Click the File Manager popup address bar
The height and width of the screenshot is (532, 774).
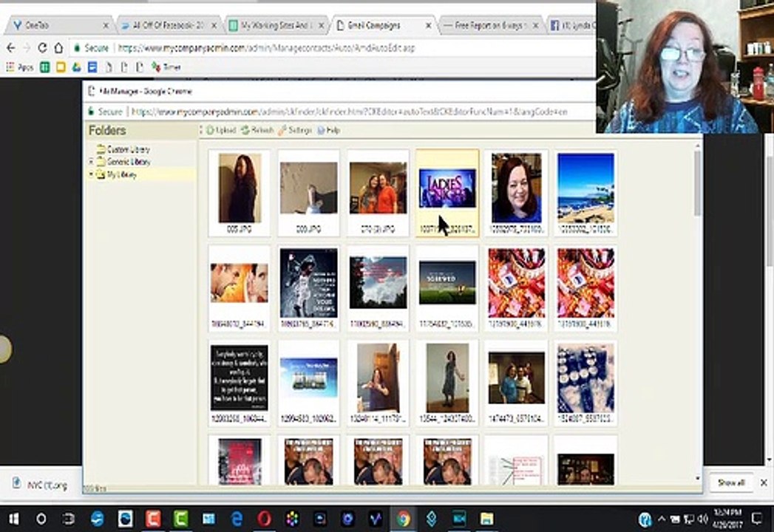coord(350,112)
